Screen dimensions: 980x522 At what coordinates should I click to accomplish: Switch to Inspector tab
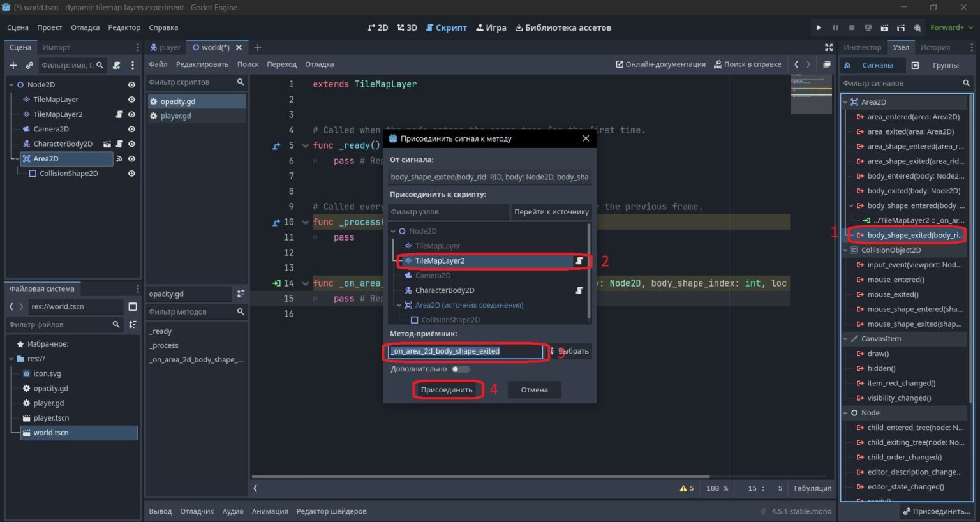[x=862, y=47]
